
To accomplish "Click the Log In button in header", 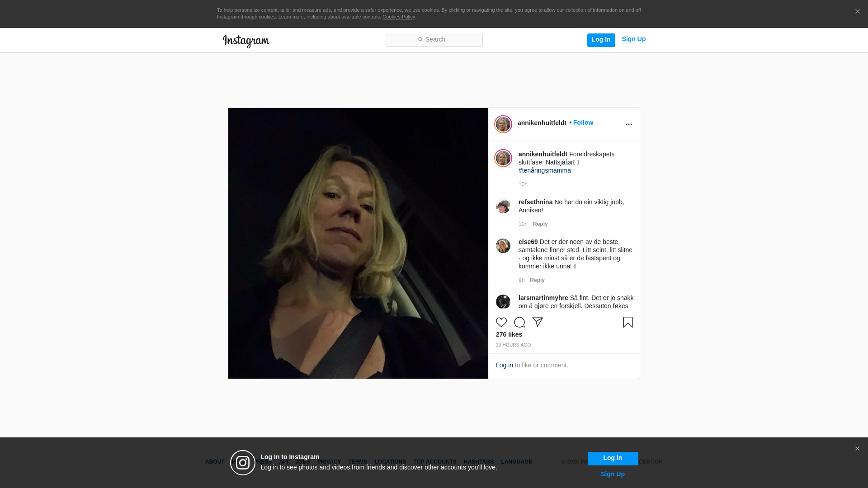I will click(x=601, y=40).
